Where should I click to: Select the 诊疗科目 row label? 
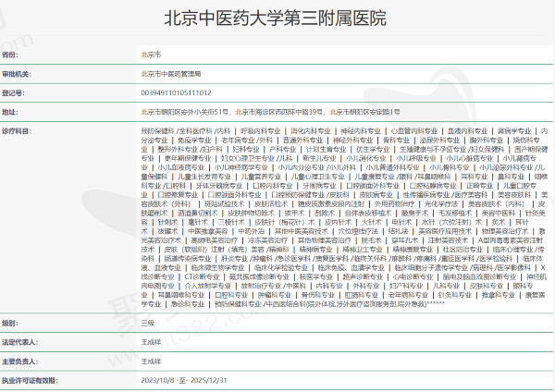pyautogui.click(x=17, y=131)
